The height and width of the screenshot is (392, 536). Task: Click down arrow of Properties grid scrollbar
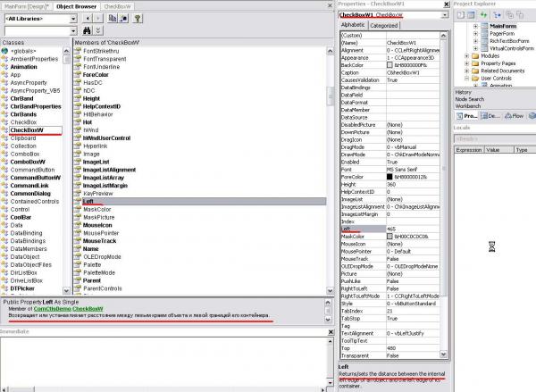click(443, 354)
